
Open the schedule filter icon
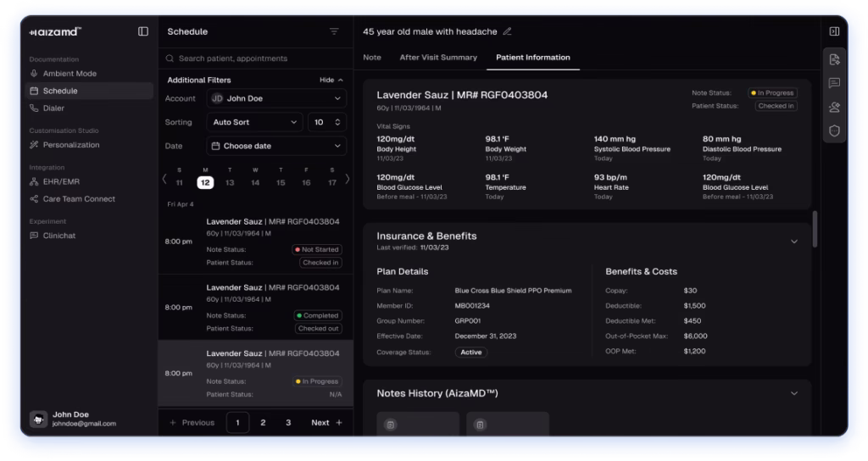(x=334, y=31)
